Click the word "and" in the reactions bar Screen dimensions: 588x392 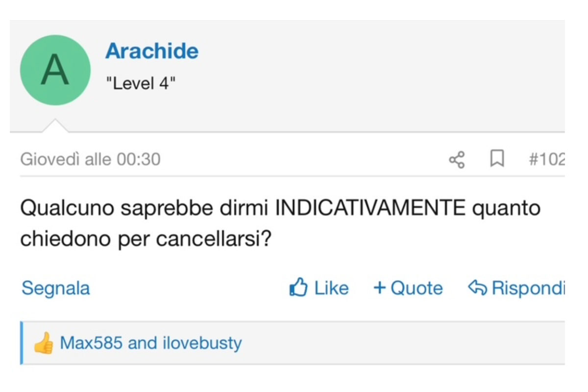tap(142, 343)
